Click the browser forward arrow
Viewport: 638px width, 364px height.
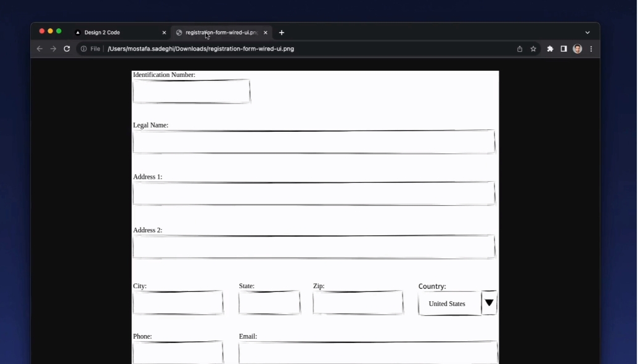point(53,49)
